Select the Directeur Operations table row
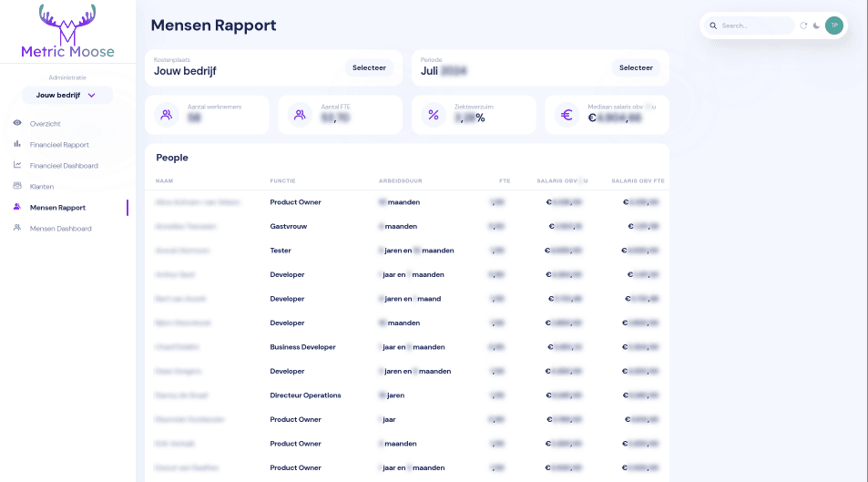The width and height of the screenshot is (868, 482). pos(405,395)
